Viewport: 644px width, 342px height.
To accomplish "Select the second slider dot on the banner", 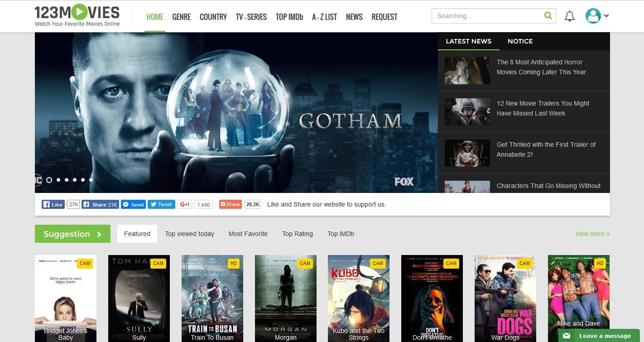I will pos(58,180).
